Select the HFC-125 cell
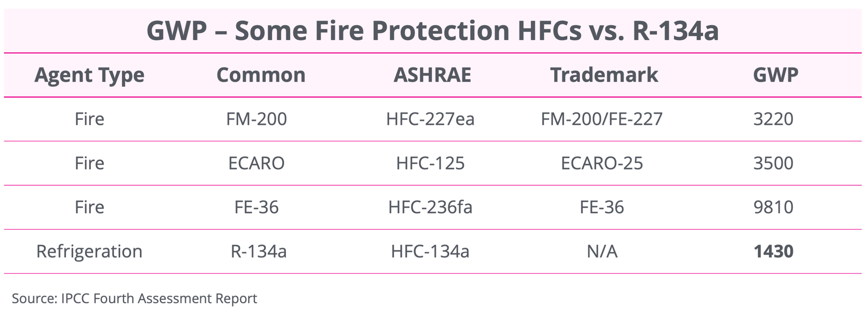The width and height of the screenshot is (868, 328). 430,163
